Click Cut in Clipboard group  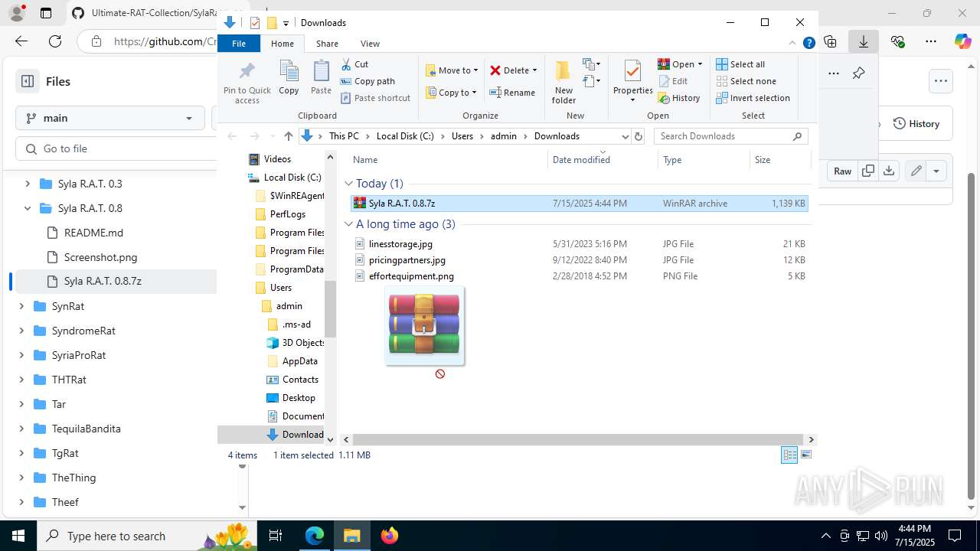click(x=354, y=64)
